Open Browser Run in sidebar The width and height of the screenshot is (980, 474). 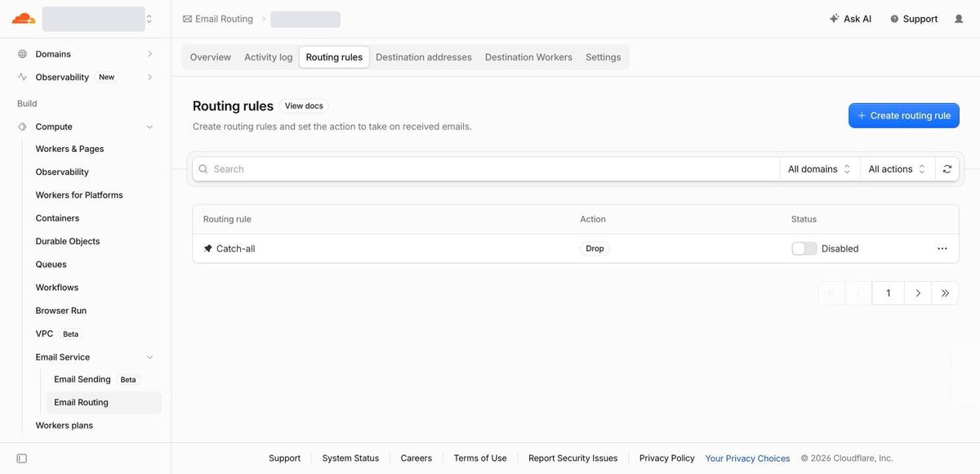tap(61, 311)
